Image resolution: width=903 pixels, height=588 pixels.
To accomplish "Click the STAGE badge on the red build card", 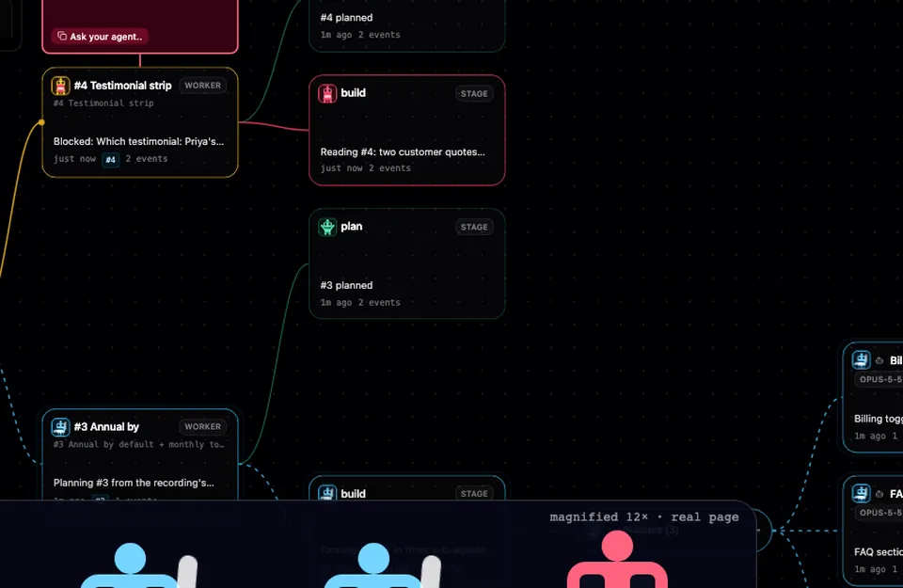I will (x=474, y=94).
